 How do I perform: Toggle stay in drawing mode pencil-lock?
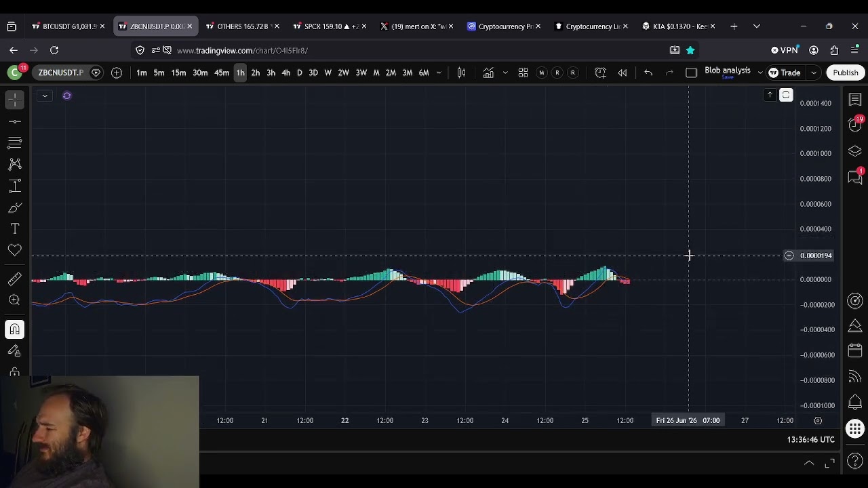(15, 351)
